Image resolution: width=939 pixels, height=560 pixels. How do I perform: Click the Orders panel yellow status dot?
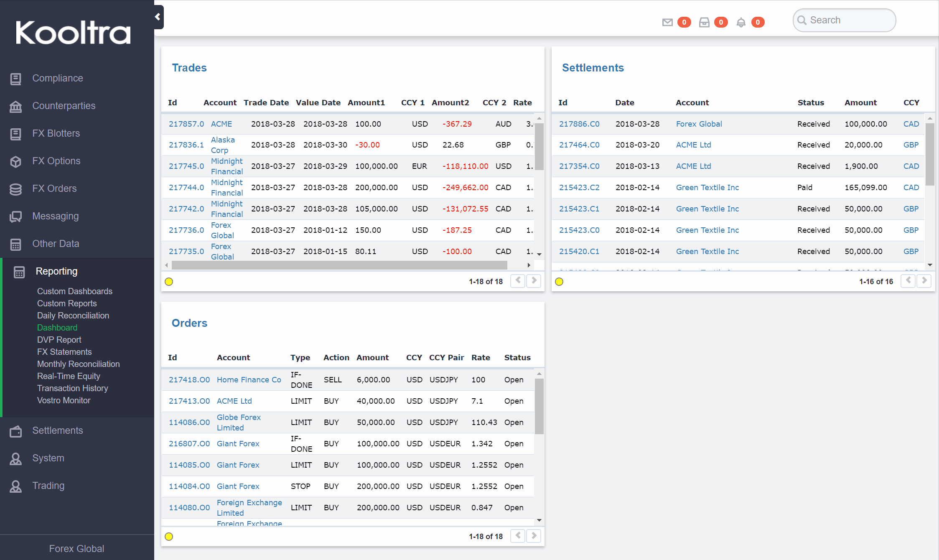(169, 537)
